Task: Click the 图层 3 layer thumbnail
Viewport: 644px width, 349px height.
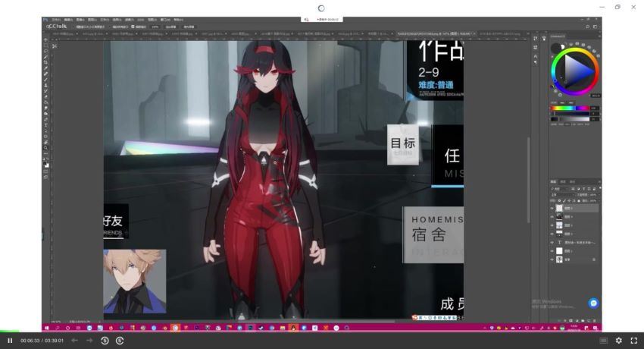Action: click(x=559, y=225)
